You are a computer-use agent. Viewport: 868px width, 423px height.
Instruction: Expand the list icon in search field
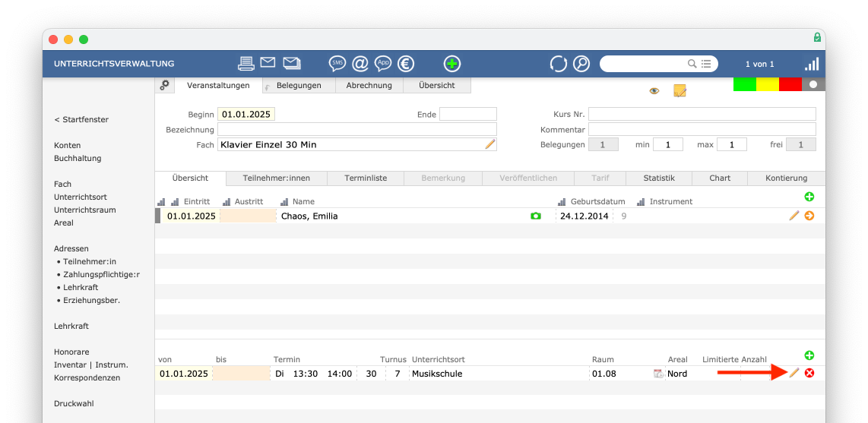706,64
